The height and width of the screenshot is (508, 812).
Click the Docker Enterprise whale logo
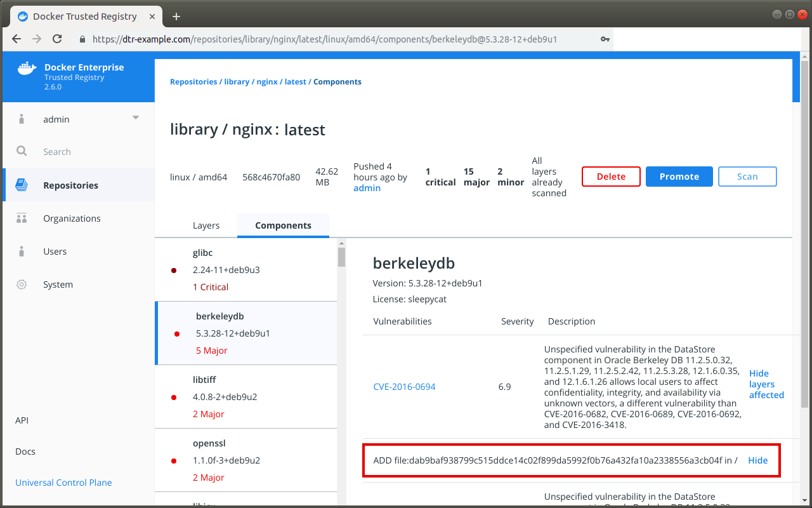pyautogui.click(x=26, y=68)
